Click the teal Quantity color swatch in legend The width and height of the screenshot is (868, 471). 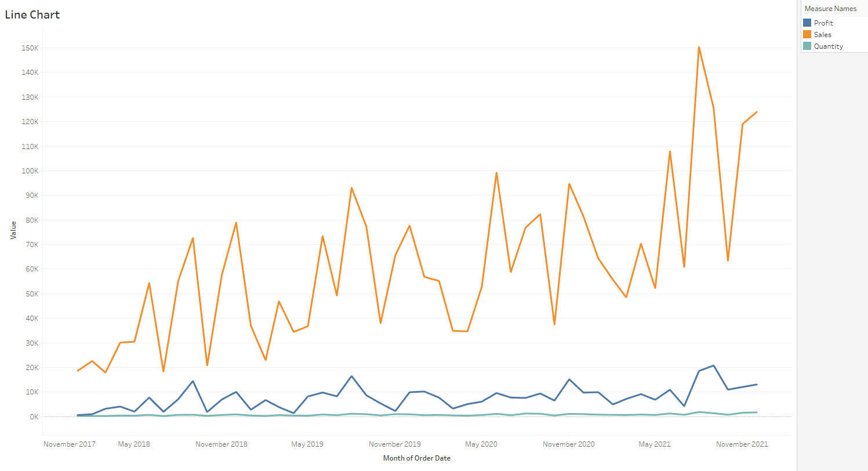pyautogui.click(x=807, y=46)
